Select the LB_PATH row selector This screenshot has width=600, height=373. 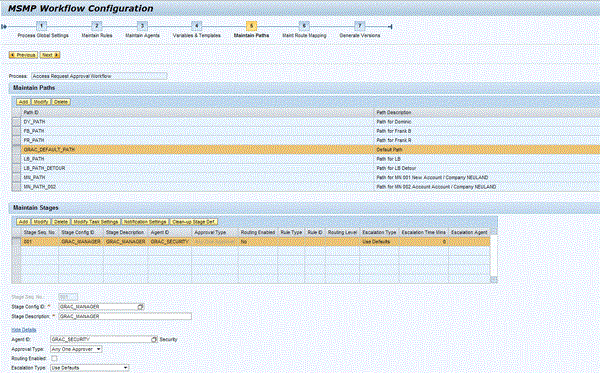[16, 159]
